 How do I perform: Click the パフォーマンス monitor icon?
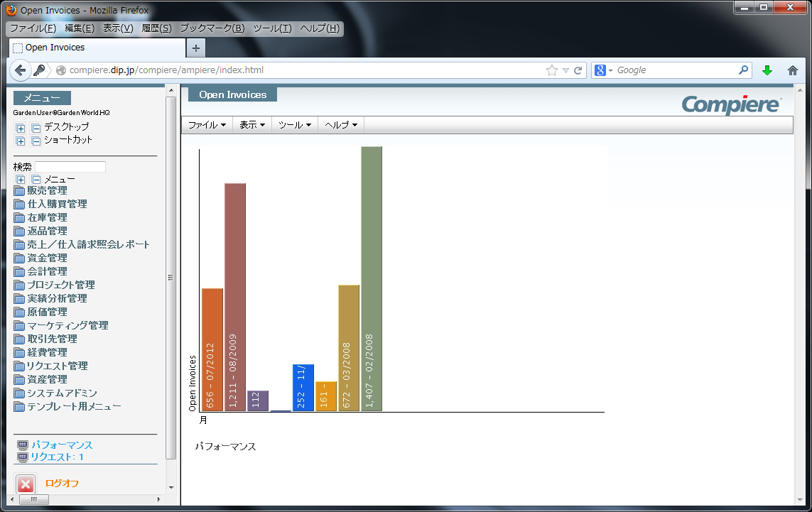tap(22, 445)
